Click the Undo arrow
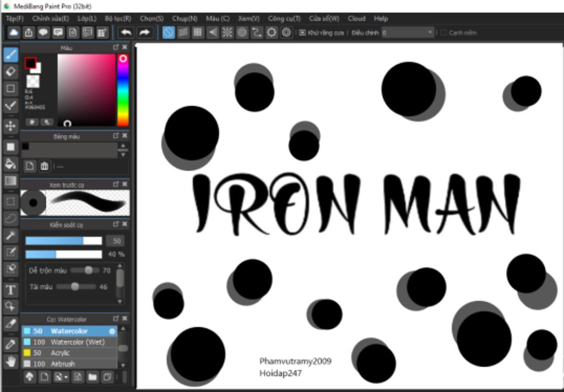Viewport: 564px width, 392px height. 126,32
